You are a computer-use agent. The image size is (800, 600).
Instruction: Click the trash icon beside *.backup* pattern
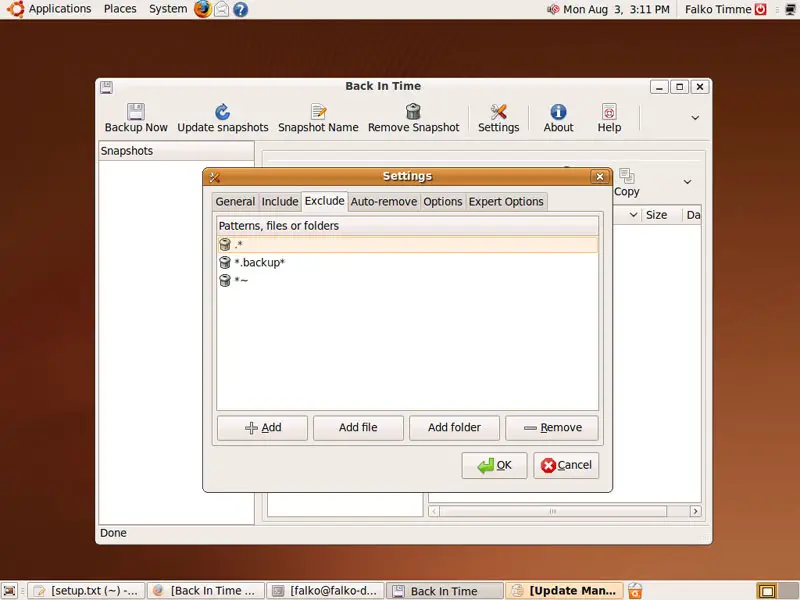[224, 262]
